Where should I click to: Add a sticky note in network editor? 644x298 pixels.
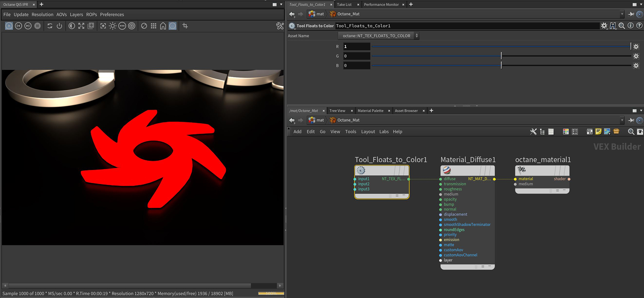click(598, 131)
